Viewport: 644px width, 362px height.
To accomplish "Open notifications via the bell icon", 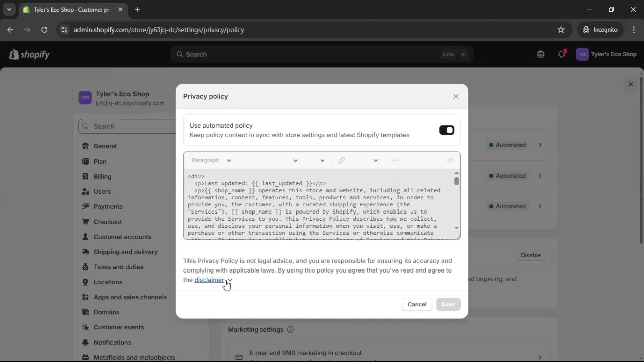I will click(562, 54).
